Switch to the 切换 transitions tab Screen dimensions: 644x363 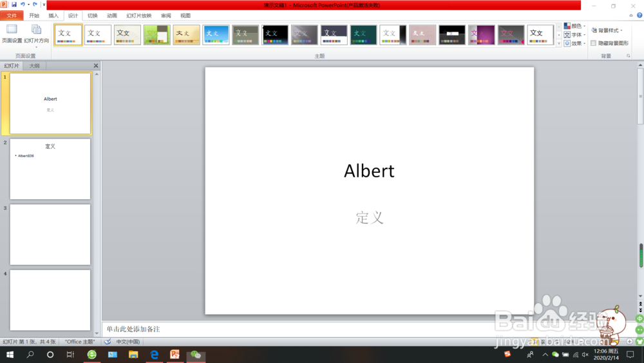tap(92, 15)
